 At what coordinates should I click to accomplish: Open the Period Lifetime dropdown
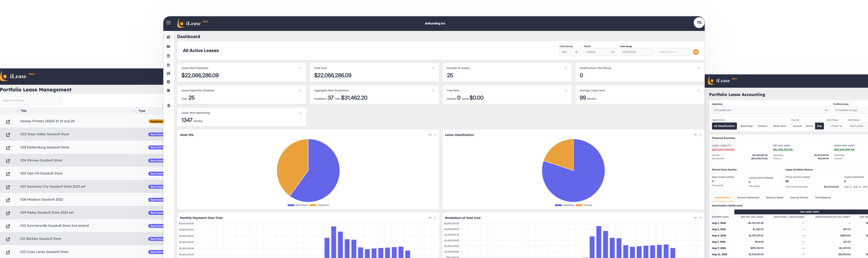pos(600,52)
